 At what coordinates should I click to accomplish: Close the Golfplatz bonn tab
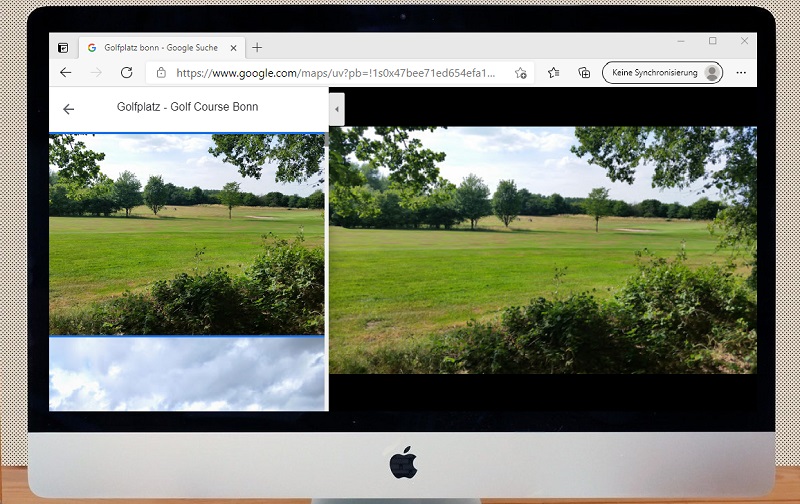234,48
